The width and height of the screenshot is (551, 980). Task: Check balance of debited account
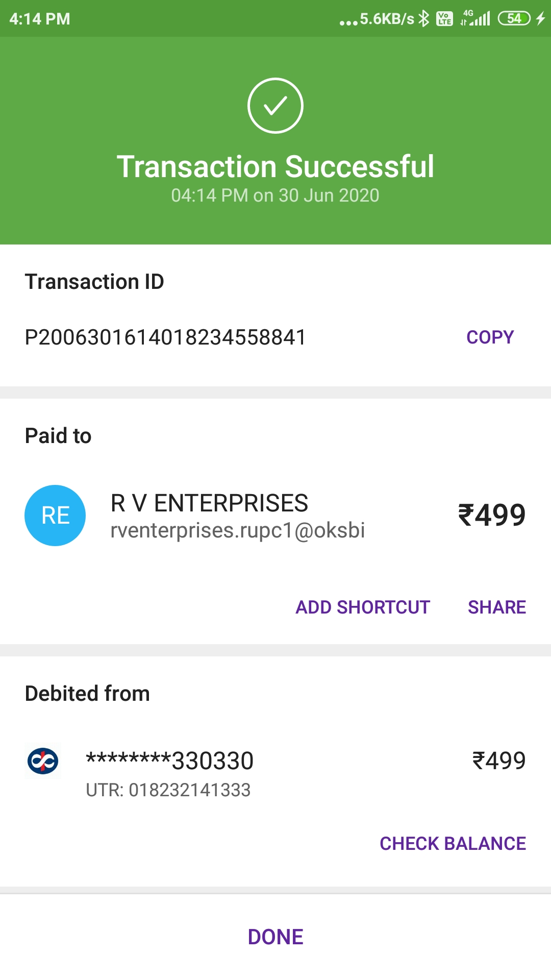453,844
